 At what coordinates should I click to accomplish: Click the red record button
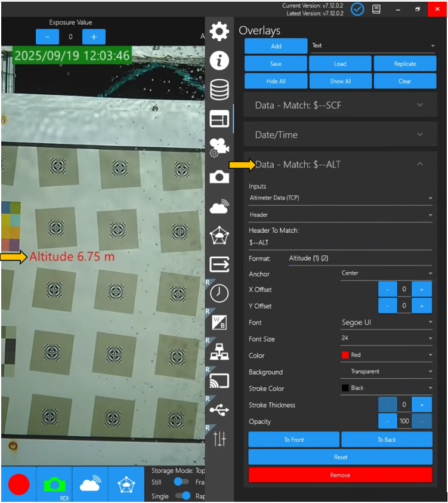18,484
